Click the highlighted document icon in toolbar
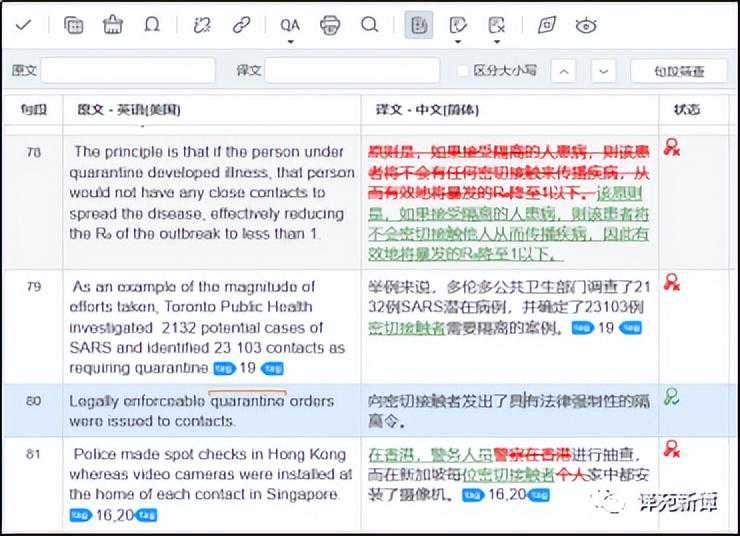740x536 pixels. pyautogui.click(x=419, y=25)
